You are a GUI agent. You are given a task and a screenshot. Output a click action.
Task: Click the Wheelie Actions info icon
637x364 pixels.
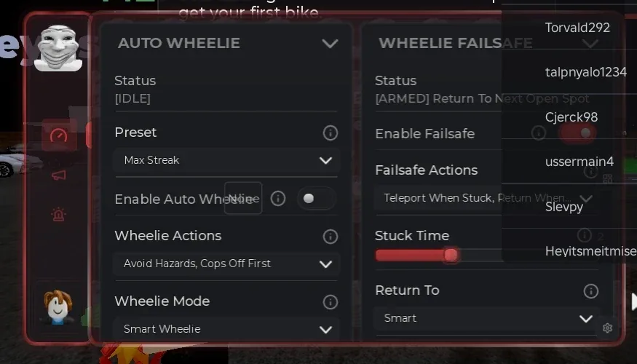[x=331, y=237]
